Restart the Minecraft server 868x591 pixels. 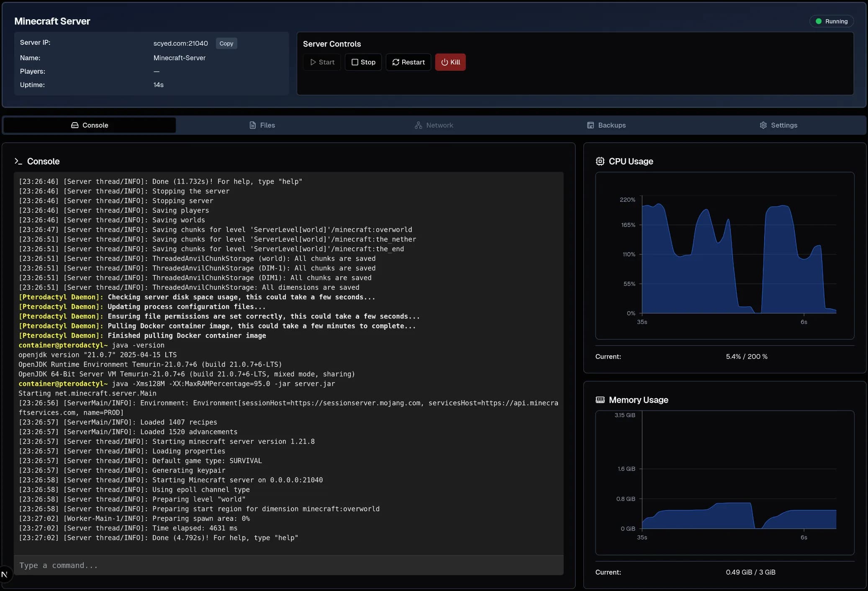tap(408, 62)
